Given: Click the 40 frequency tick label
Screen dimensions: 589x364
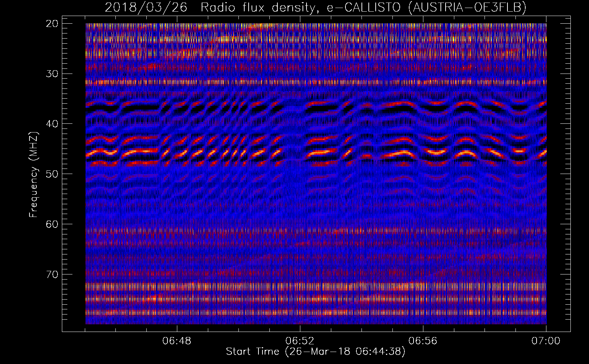Looking at the screenshot, I should coord(52,124).
